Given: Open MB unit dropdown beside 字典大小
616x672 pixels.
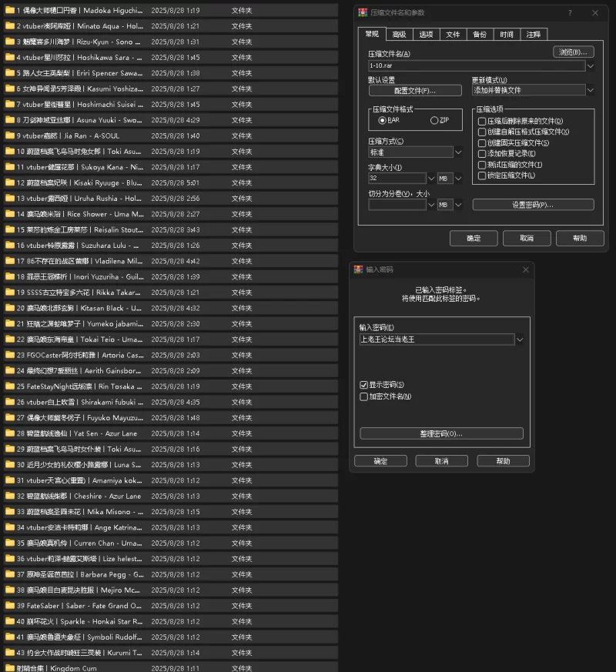Looking at the screenshot, I should (x=458, y=179).
